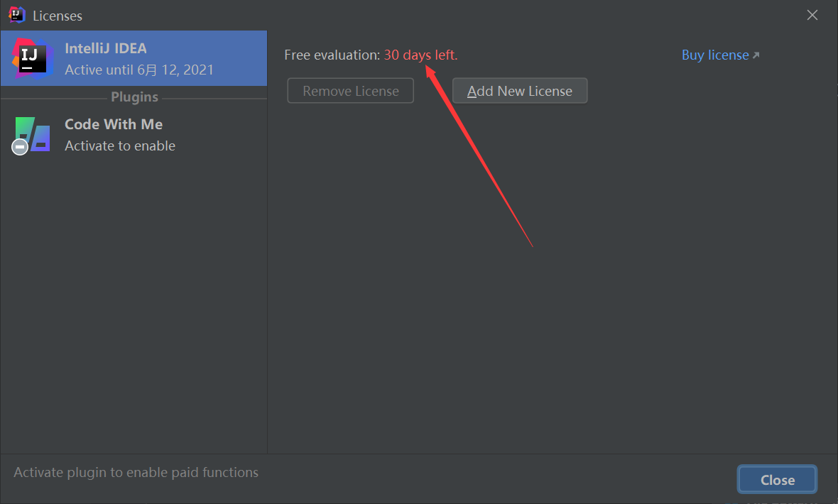Viewport: 838px width, 504px height.
Task: Select IntelliJ IDEA in the license list
Action: [x=134, y=58]
